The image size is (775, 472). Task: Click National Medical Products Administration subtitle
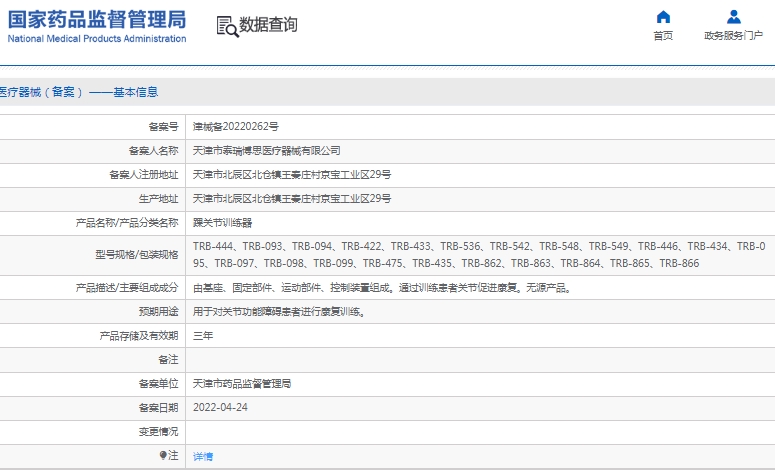97,39
